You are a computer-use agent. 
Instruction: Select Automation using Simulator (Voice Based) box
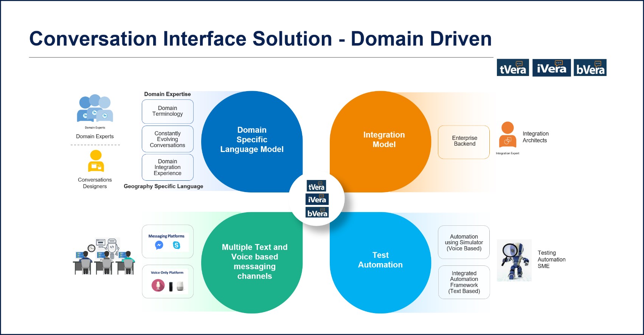point(464,242)
